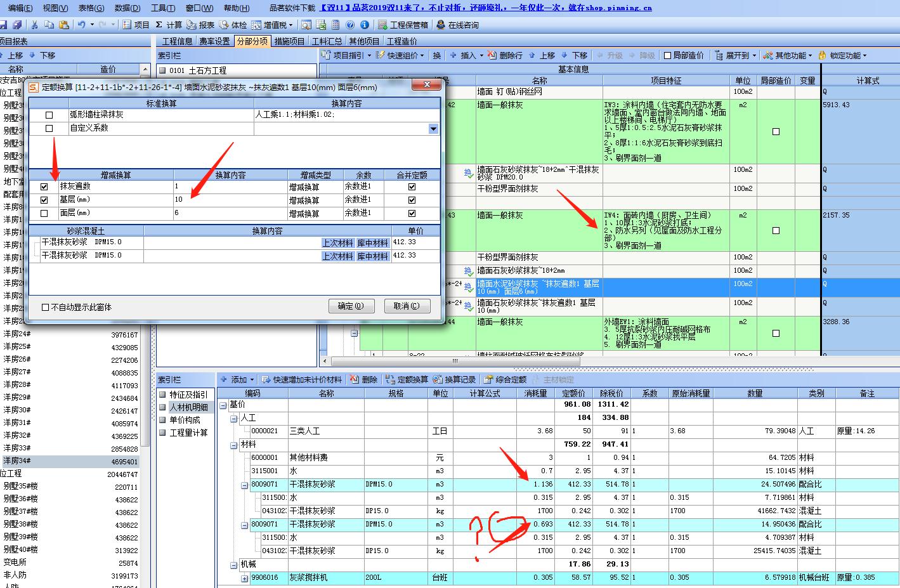Click the print preview magnifier icon
Viewport: 900px width, 588px height.
306,25
